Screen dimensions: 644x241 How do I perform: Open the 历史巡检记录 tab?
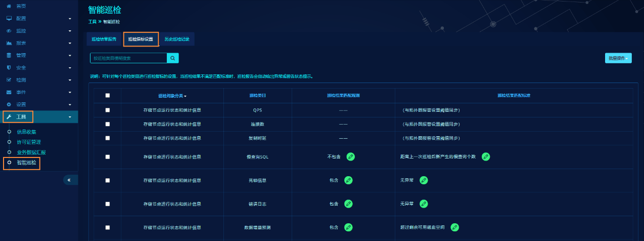click(x=177, y=39)
